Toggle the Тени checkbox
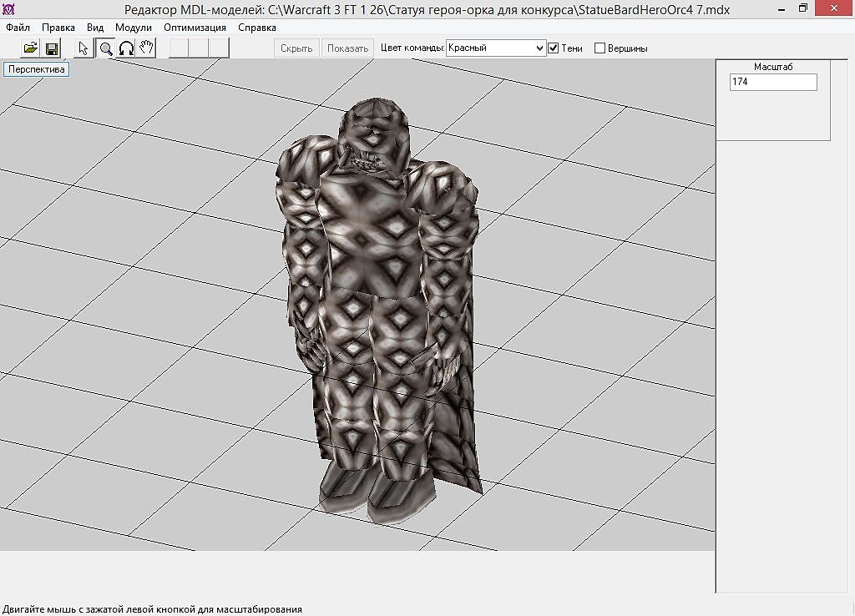The width and height of the screenshot is (855, 616). [554, 48]
